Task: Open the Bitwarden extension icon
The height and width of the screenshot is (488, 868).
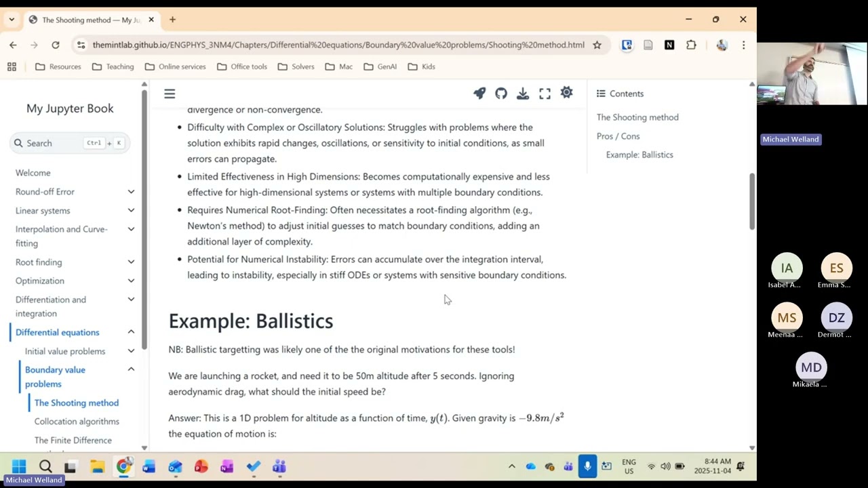Action: click(627, 45)
